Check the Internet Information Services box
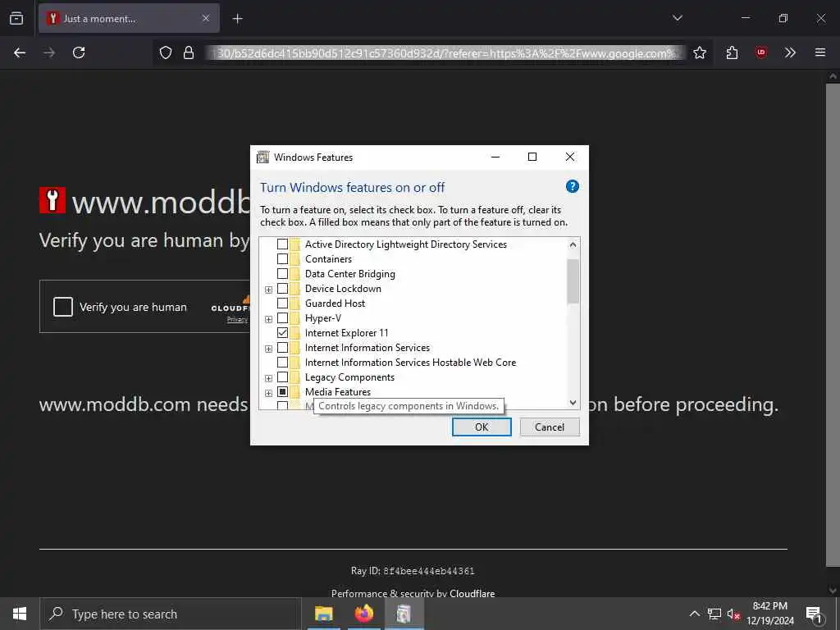This screenshot has height=630, width=840. click(282, 348)
